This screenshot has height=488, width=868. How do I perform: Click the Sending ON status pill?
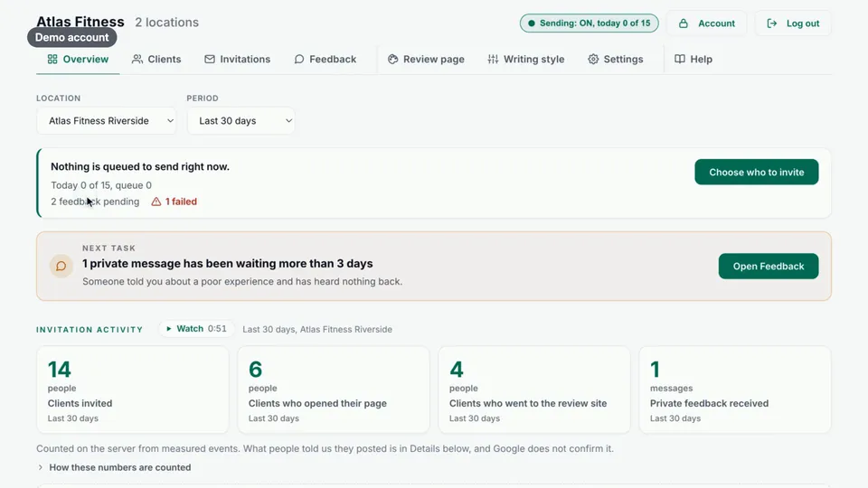click(x=589, y=23)
